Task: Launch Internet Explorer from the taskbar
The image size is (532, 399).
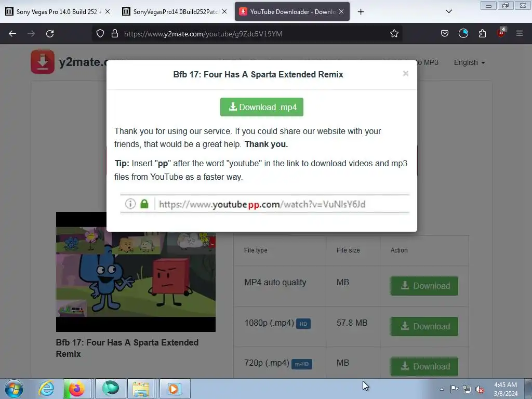Action: coord(46,389)
